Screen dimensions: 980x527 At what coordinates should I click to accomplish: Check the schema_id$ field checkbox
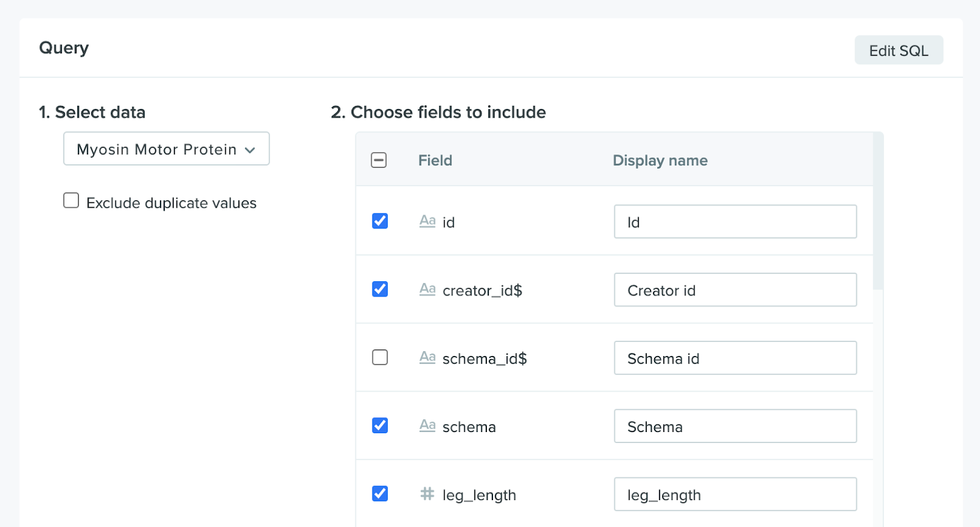point(380,357)
